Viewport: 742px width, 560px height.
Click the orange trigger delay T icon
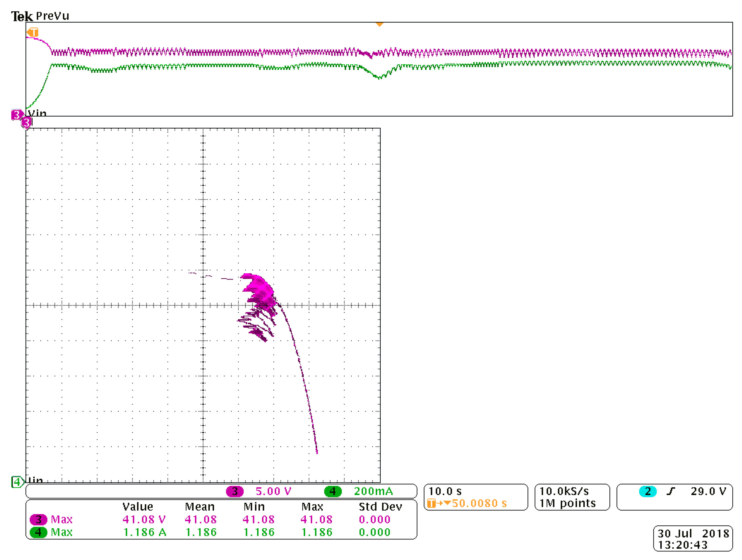pos(432,503)
